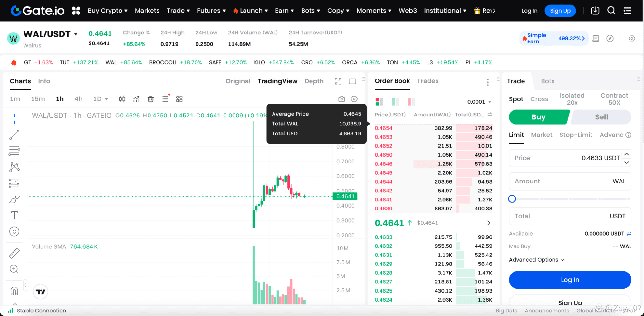The image size is (644, 316).
Task: Open the download app icon
Action: click(595, 11)
